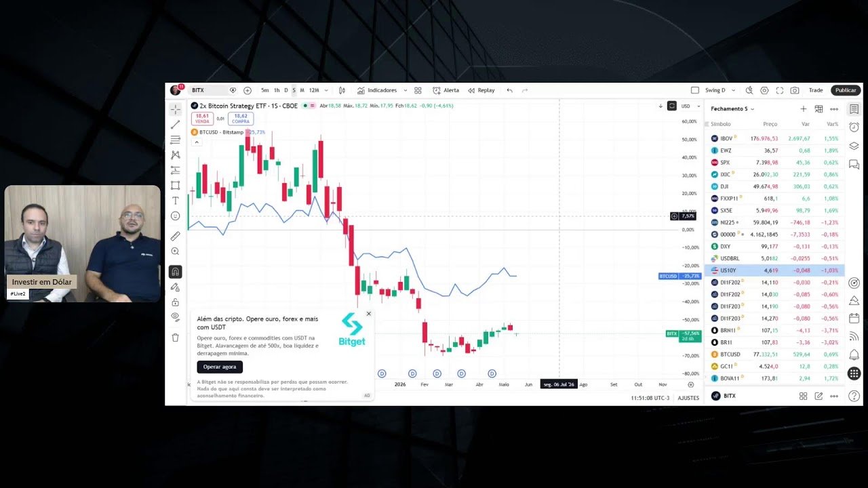Select the geometric shapes tool

[x=175, y=185]
